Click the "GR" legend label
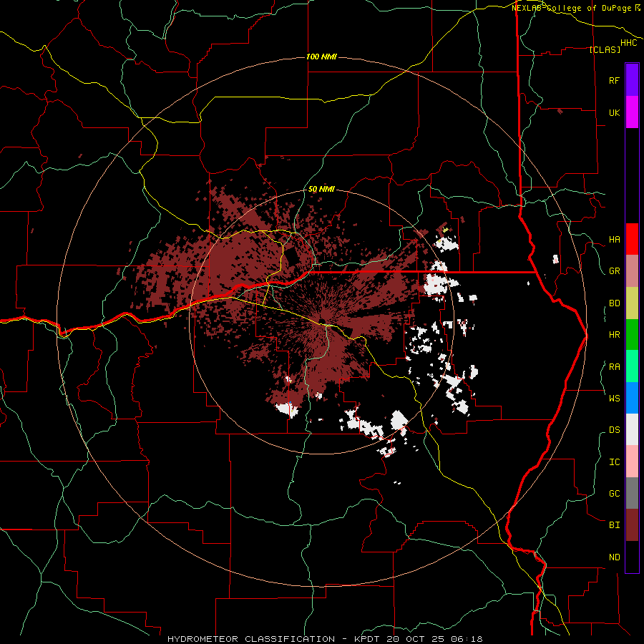The width and height of the screenshot is (644, 644). pos(614,271)
